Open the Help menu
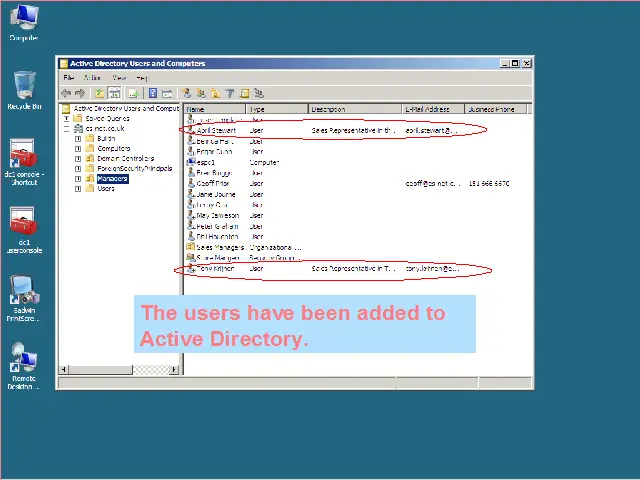This screenshot has width=640, height=480. pos(142,78)
